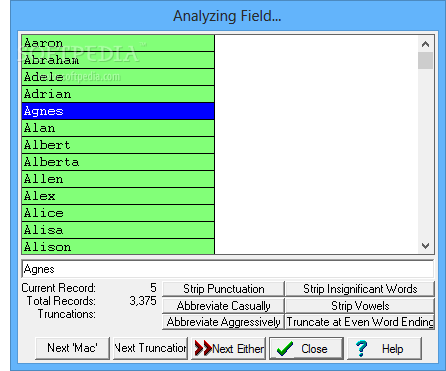
Task: Click the Strip Vowels button
Action: click(360, 306)
